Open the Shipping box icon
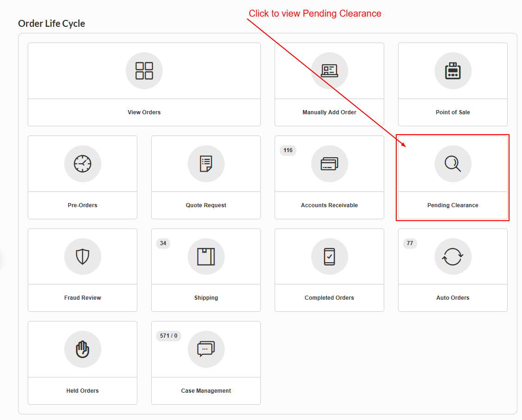The image size is (522, 420). (x=206, y=256)
